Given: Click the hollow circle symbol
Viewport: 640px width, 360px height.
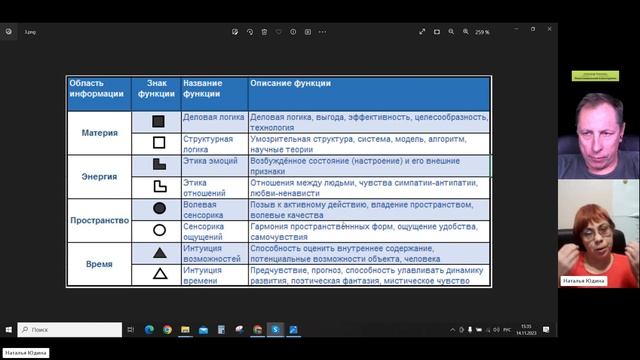Looking at the screenshot, I should tap(159, 230).
